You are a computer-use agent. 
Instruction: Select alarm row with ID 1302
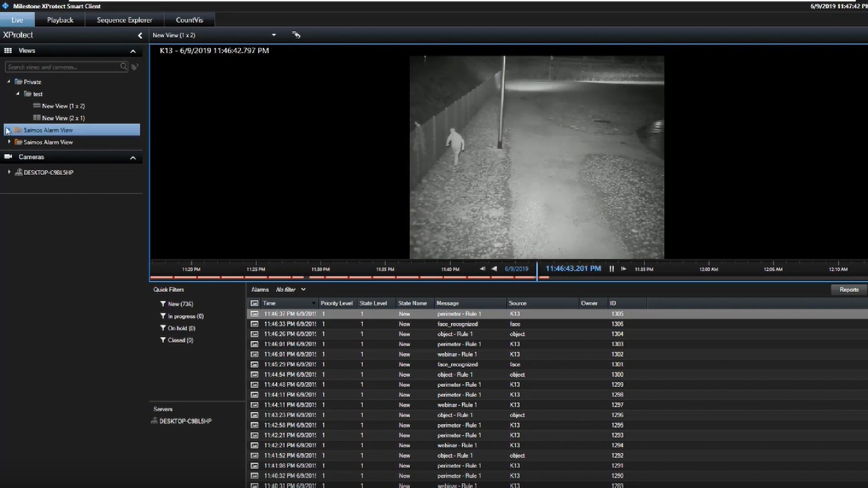(557, 354)
